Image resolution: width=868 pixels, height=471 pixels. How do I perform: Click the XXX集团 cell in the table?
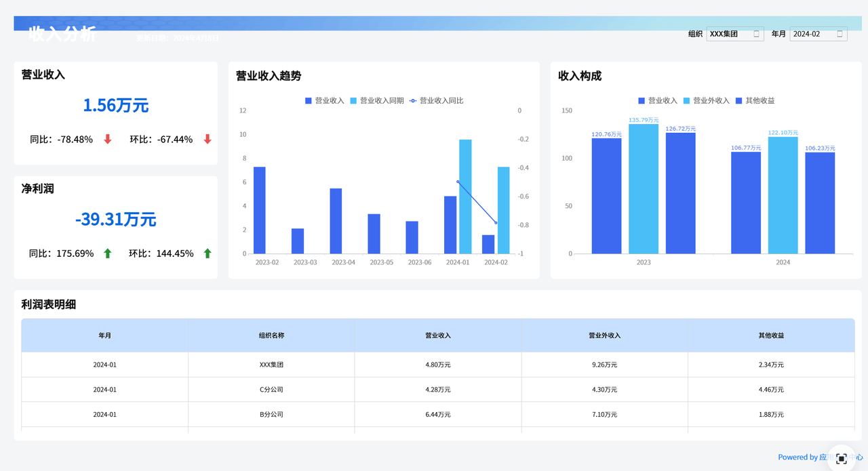[271, 365]
